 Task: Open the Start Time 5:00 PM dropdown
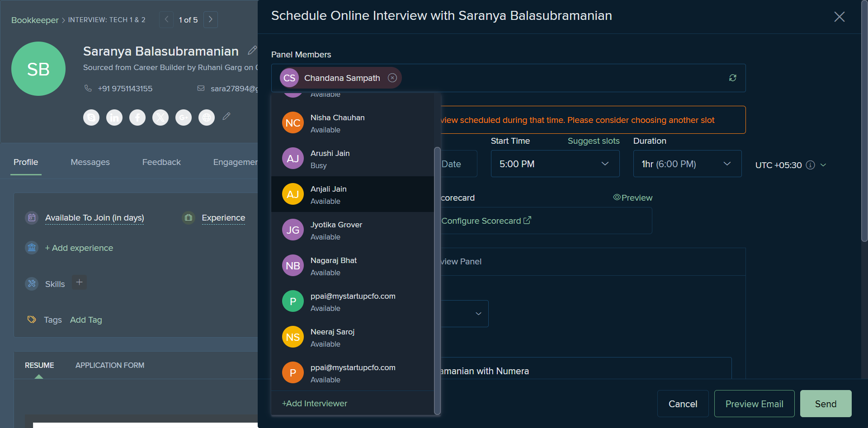pyautogui.click(x=555, y=164)
